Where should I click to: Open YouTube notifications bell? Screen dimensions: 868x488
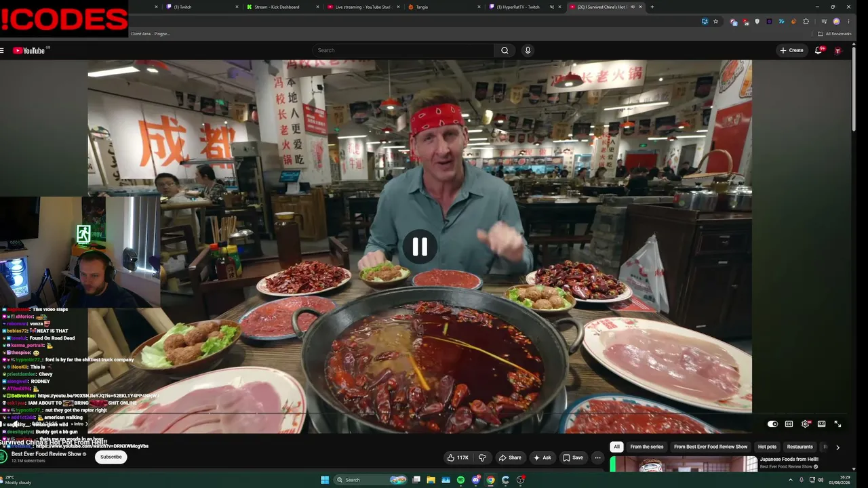(818, 50)
